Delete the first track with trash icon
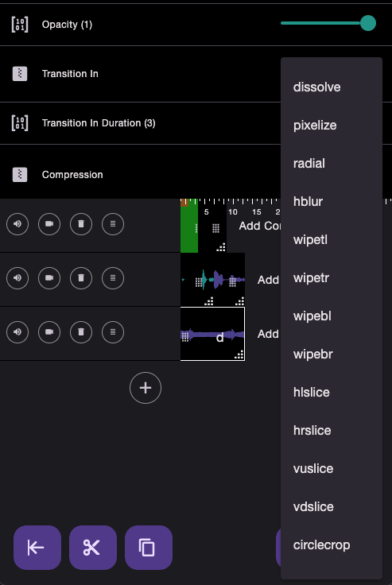 coord(81,224)
